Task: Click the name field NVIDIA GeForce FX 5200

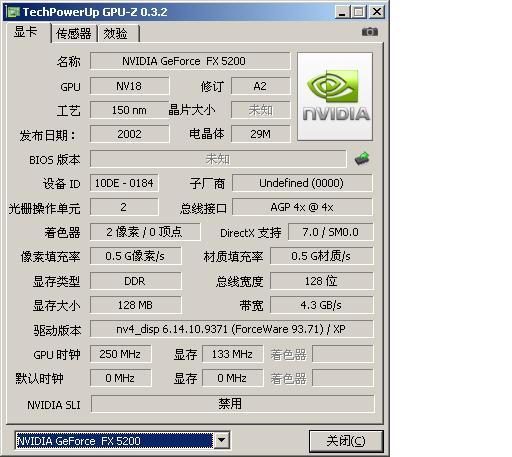Action: point(190,61)
